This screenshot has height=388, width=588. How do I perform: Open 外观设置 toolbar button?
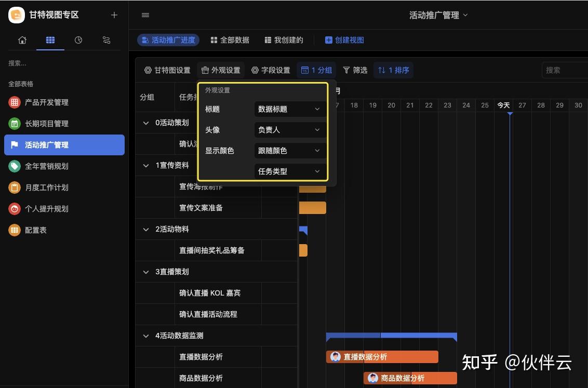tap(221, 70)
